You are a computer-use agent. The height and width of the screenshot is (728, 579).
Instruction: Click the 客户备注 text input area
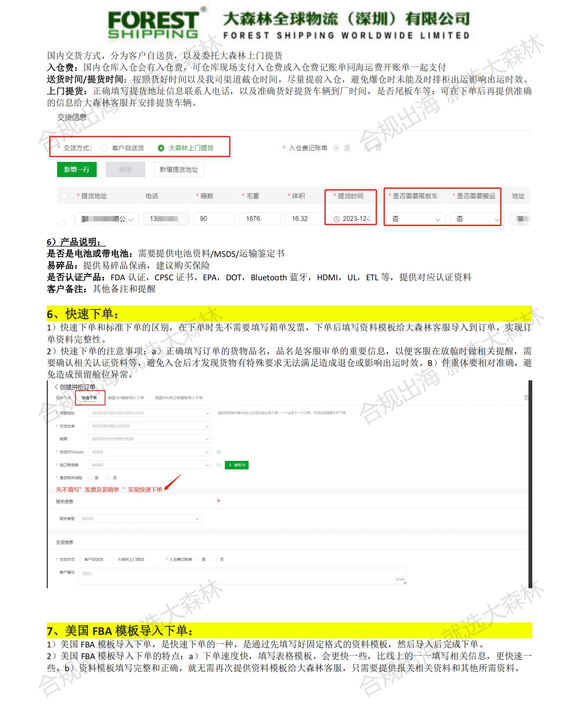(241, 576)
